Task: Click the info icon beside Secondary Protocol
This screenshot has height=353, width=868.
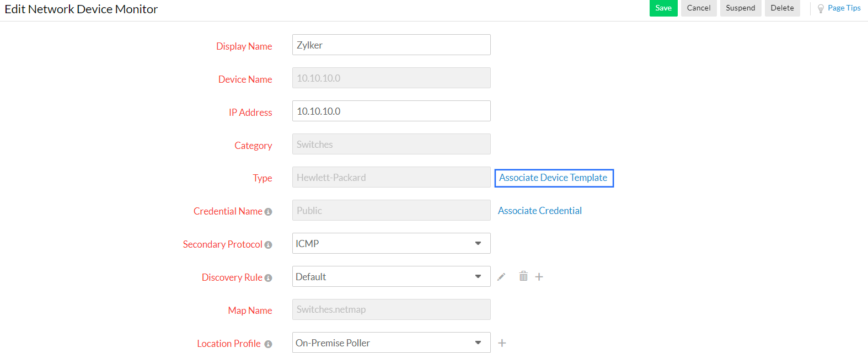Action: [269, 245]
